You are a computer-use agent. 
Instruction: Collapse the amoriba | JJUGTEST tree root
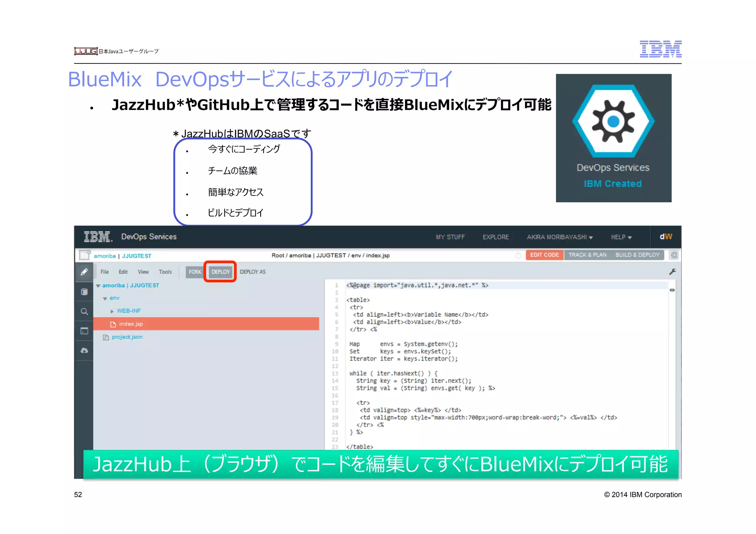pyautogui.click(x=98, y=286)
